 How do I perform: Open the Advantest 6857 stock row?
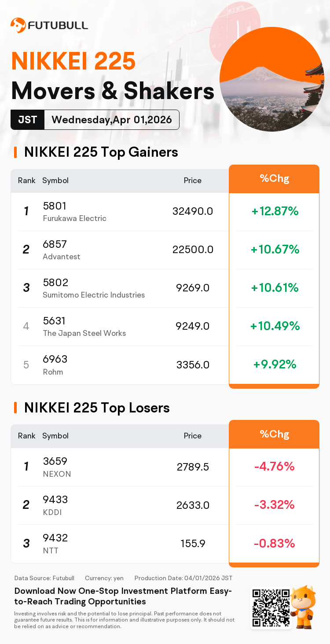[x=165, y=250]
